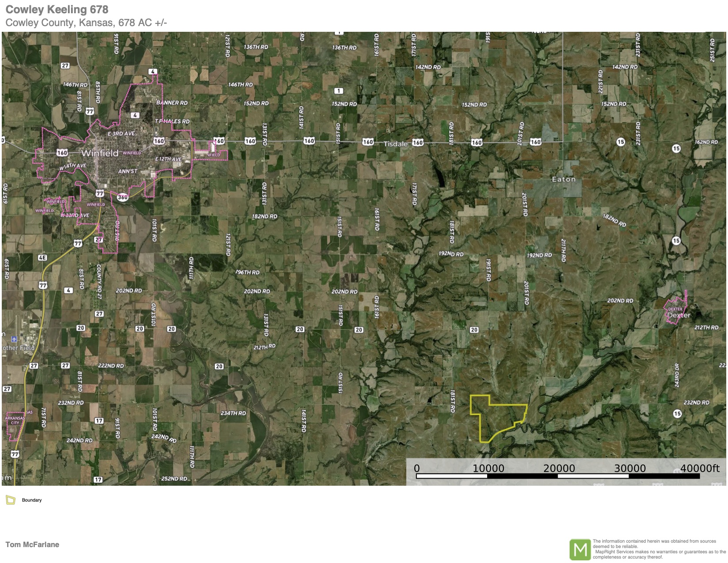Screen dimensions: 728x563
Task: Select the Dexter town label
Action: click(x=679, y=315)
